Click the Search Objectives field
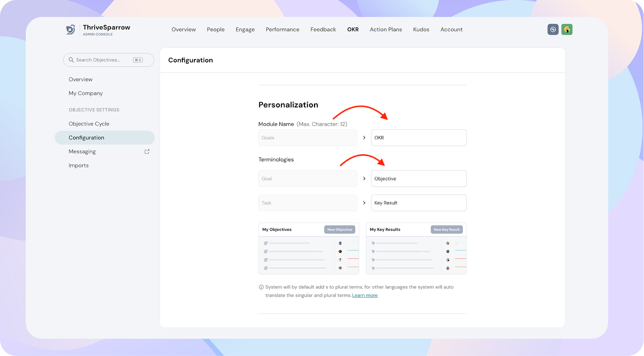 (109, 60)
